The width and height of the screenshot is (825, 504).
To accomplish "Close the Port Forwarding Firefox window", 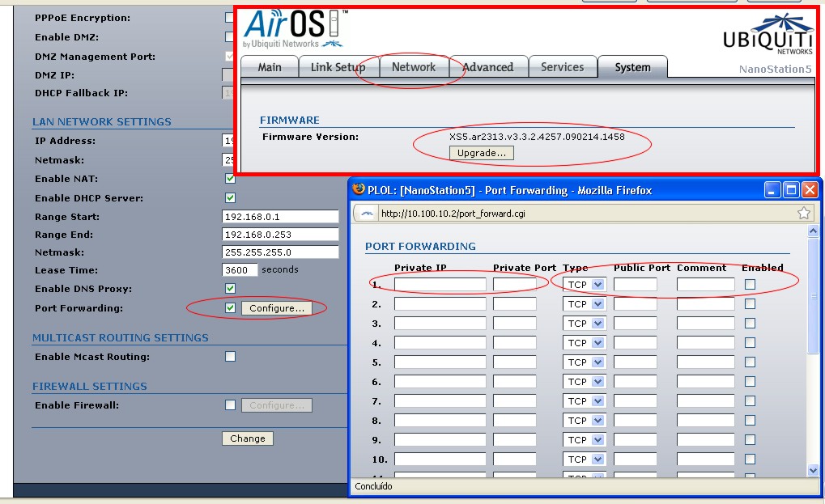I will [x=810, y=190].
